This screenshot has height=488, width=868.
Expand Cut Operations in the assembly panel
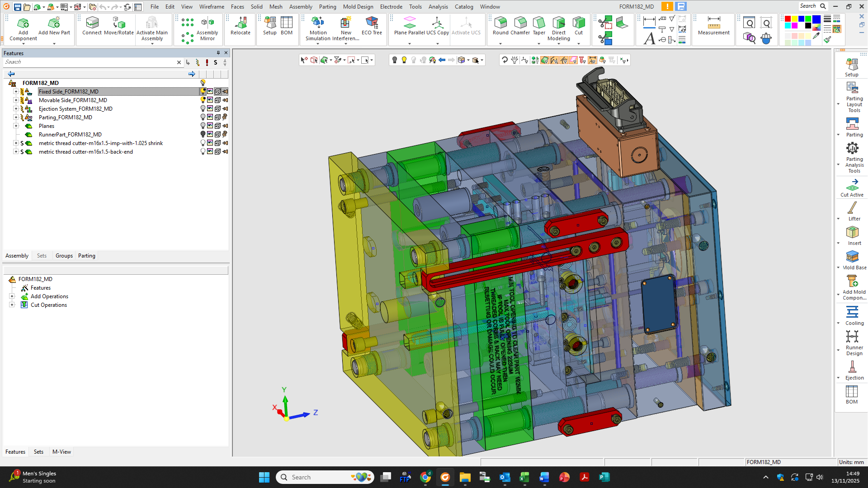[12, 305]
